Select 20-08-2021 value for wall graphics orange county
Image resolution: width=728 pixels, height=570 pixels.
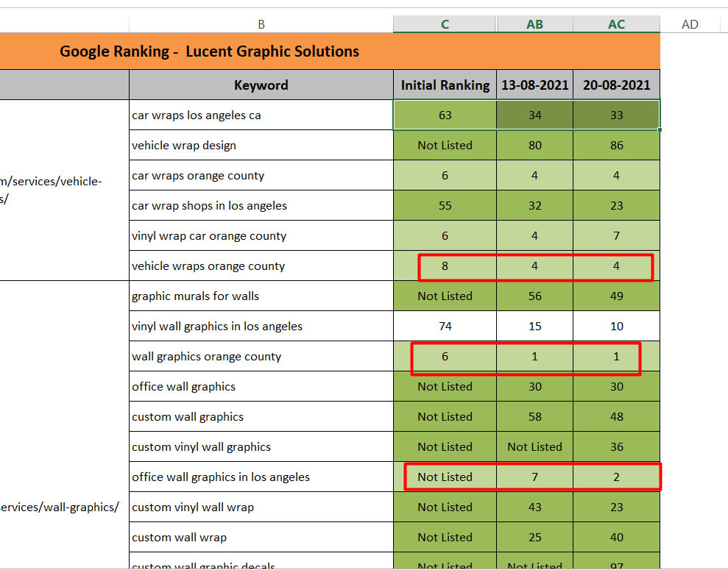617,356
